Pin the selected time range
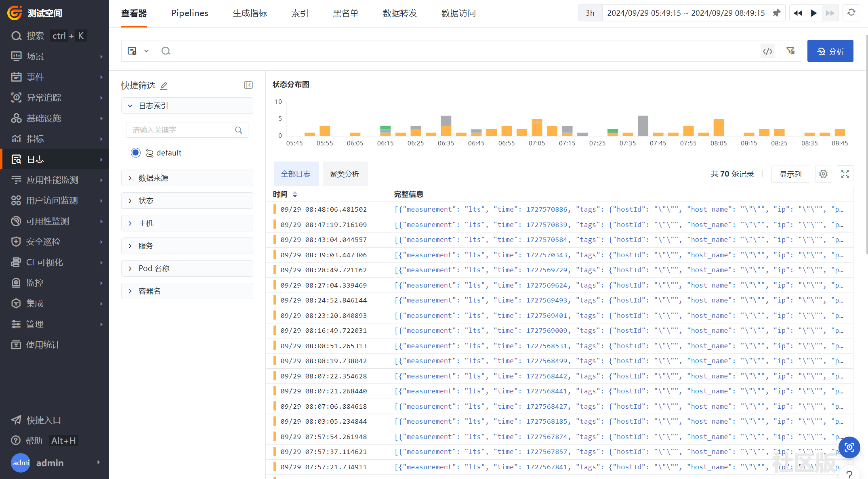Viewport: 868px width, 479px height. (x=776, y=13)
